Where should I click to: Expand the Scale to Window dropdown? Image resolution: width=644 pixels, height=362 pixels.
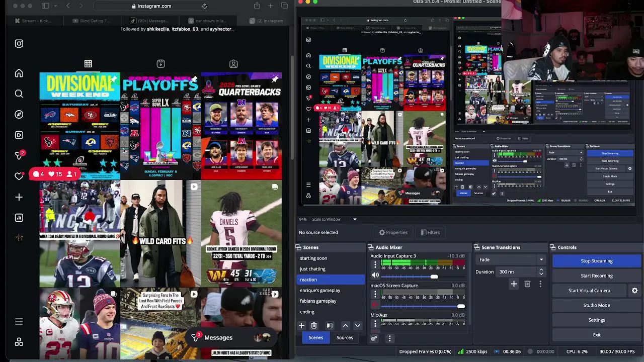click(x=355, y=219)
